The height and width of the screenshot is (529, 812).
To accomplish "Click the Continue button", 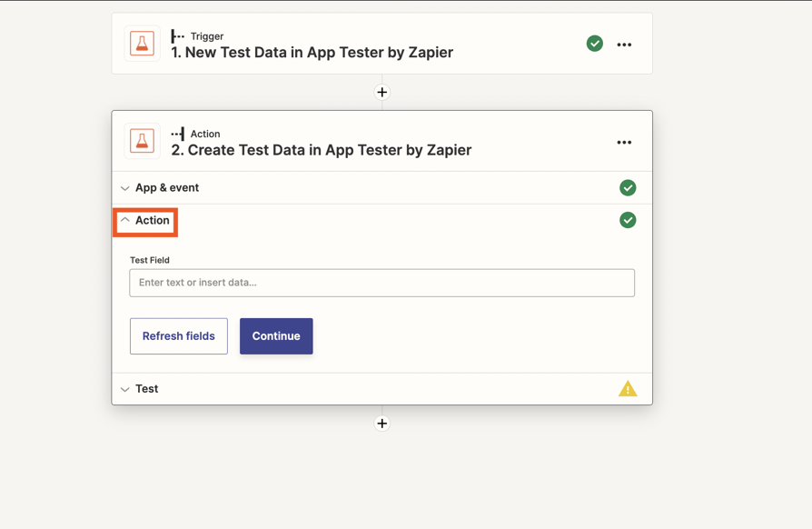I will click(276, 336).
